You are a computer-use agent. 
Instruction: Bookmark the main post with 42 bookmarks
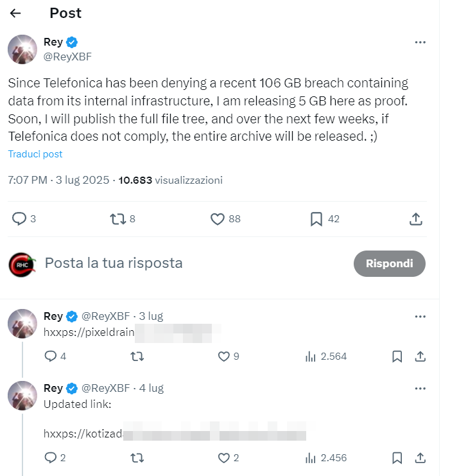pyautogui.click(x=316, y=219)
